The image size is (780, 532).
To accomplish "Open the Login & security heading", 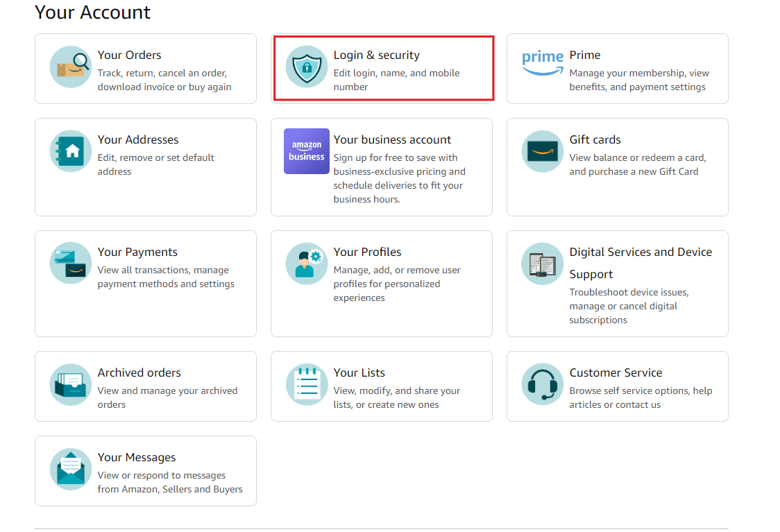I will (377, 55).
